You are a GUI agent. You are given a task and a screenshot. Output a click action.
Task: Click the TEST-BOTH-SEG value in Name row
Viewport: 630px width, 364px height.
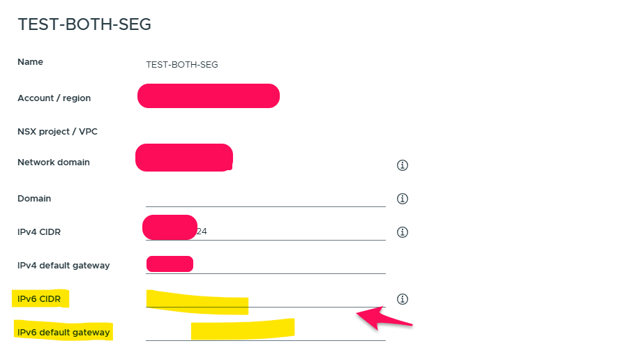tap(181, 65)
